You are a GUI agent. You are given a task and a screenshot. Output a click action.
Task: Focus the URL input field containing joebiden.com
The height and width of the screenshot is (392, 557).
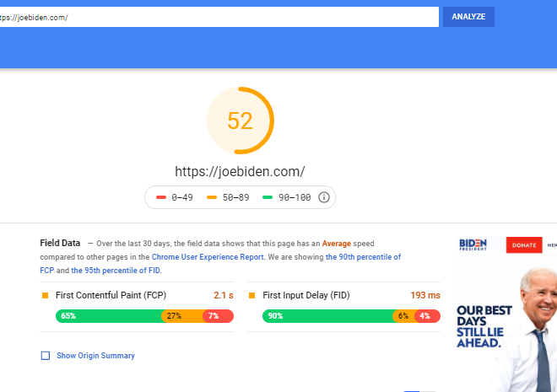pos(219,17)
